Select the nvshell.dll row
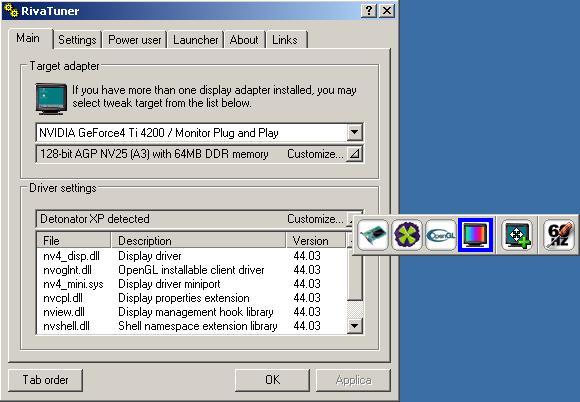 click(192, 326)
